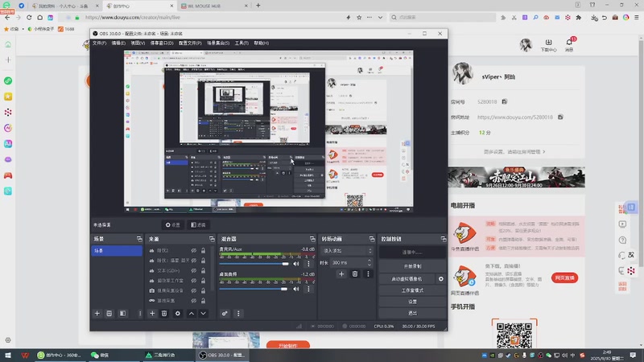Undock the 转场动画 panel via pop-out icon

[372, 239]
